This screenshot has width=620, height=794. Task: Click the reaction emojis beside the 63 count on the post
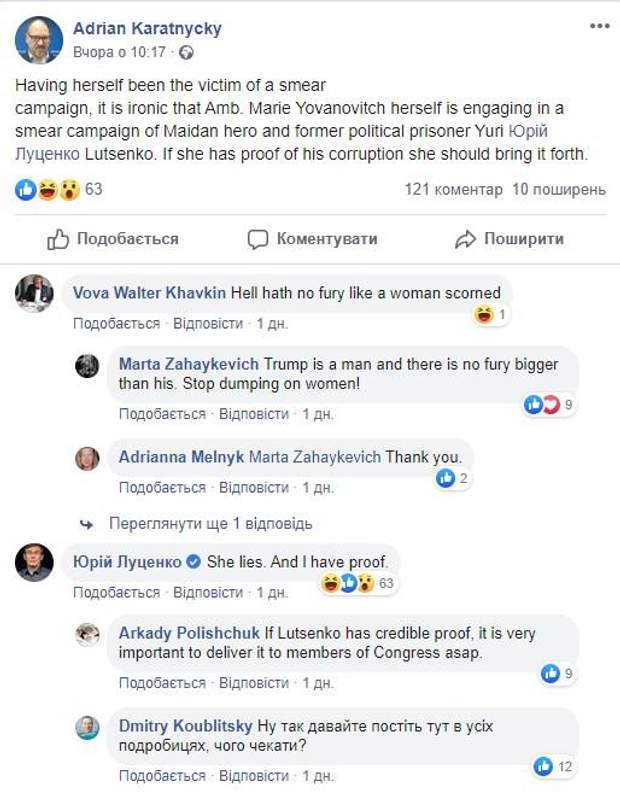(47, 189)
